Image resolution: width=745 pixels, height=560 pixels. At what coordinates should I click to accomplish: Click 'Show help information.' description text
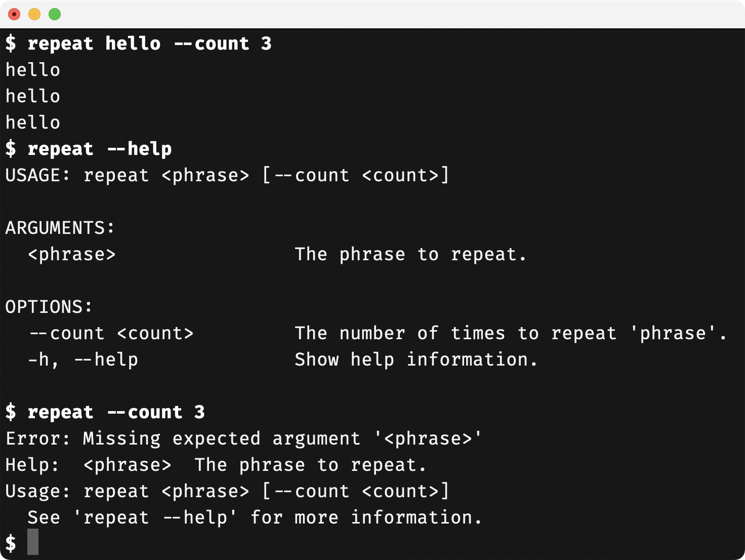[x=416, y=359]
